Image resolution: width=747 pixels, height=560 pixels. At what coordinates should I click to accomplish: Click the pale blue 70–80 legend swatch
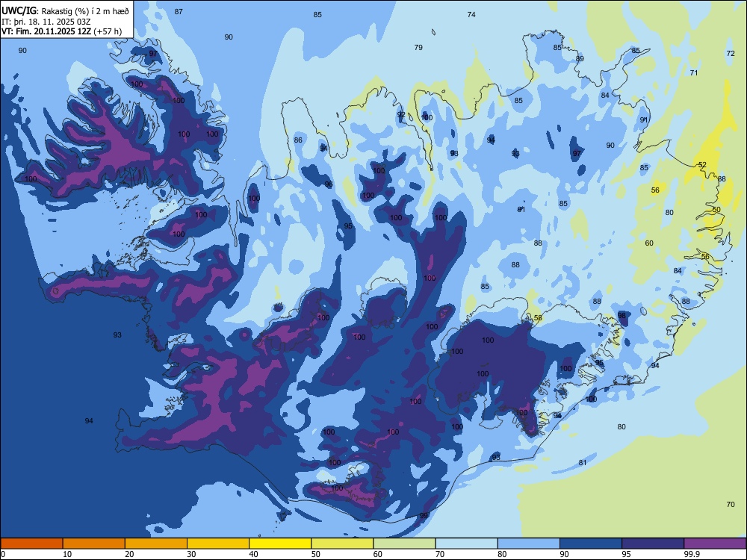(x=466, y=544)
